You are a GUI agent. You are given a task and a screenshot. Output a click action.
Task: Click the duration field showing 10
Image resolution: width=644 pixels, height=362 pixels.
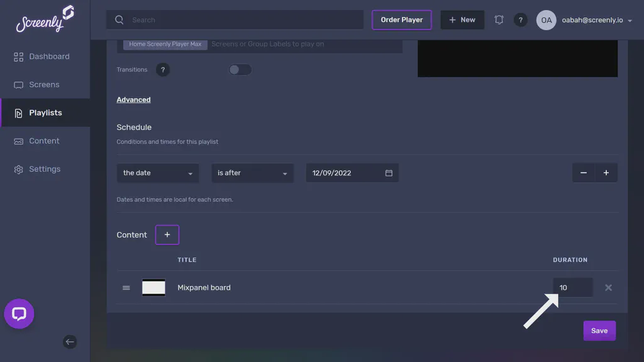[x=572, y=287]
